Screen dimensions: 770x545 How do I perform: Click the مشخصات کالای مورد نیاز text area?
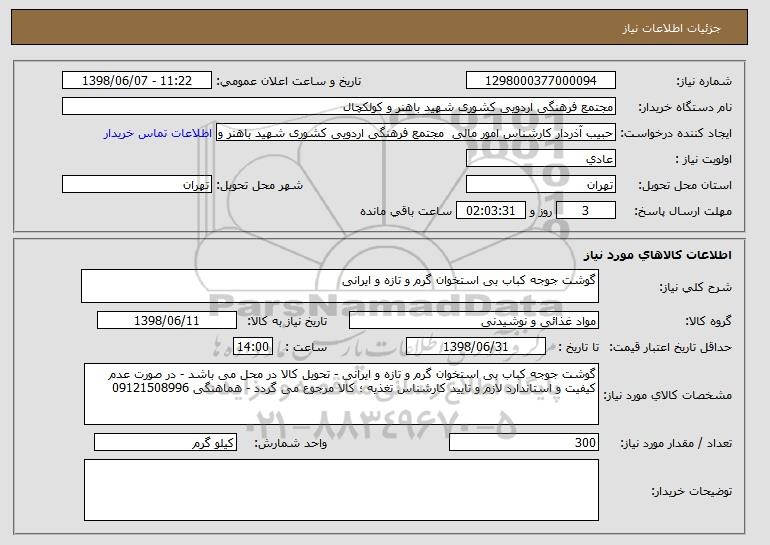341,394
